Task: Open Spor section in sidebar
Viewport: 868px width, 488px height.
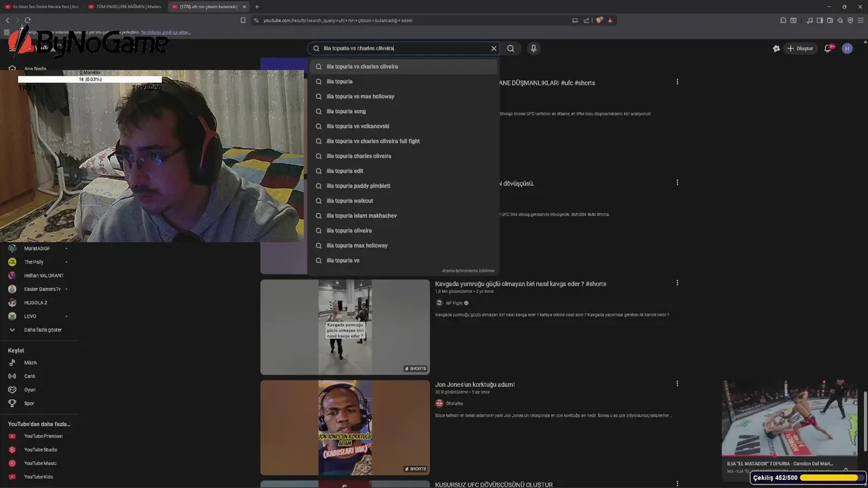Action: tap(29, 403)
